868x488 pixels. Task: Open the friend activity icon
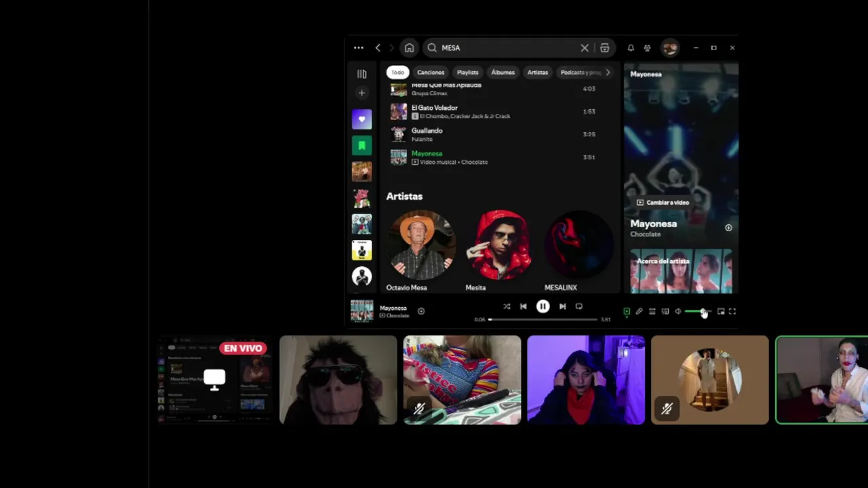point(647,48)
